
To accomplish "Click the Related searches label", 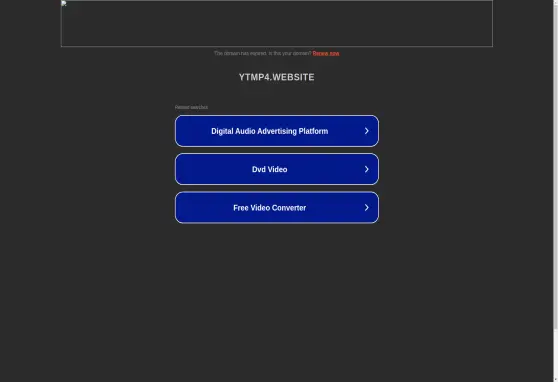I will point(191,107).
